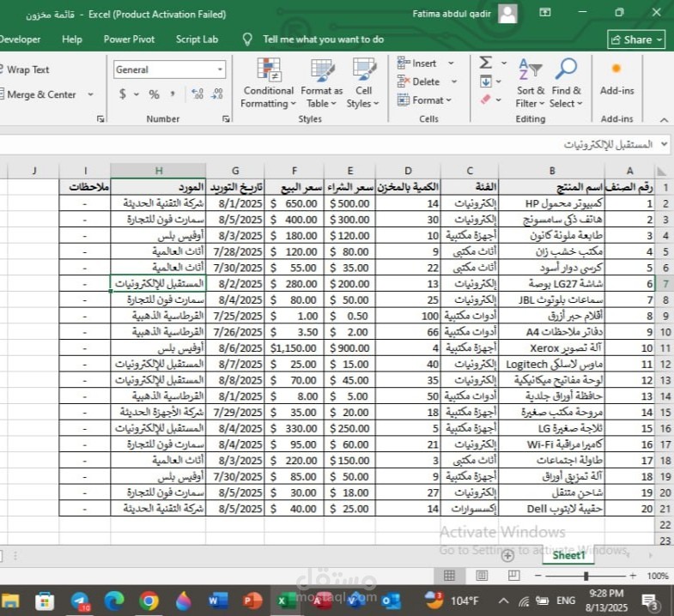The height and width of the screenshot is (616, 674).
Task: Open Telegram from the taskbar
Action: [80, 601]
